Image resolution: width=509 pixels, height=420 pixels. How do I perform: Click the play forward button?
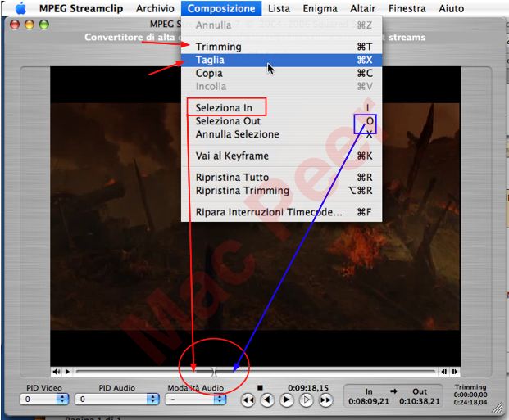(x=287, y=400)
